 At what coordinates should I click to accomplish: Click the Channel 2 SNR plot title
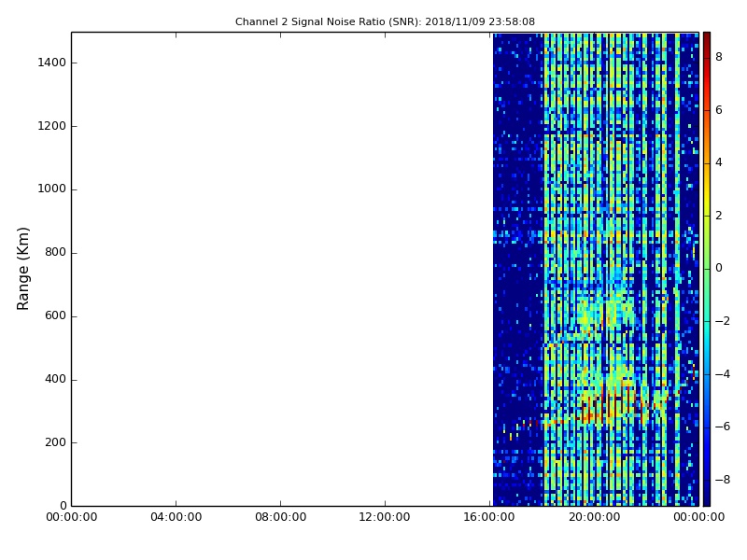[x=385, y=21]
